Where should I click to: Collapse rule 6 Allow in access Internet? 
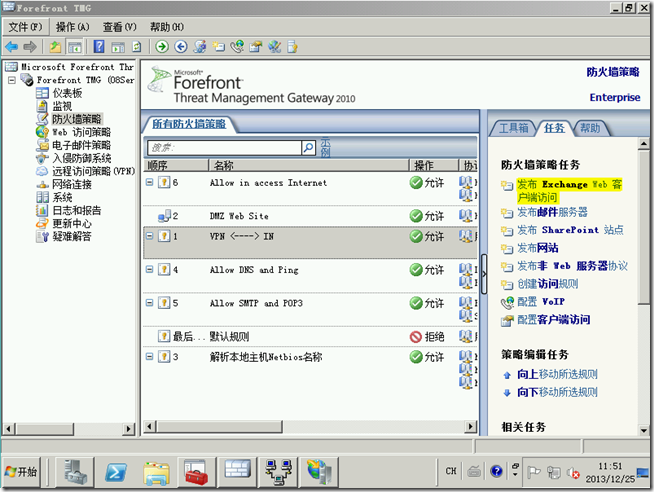149,182
